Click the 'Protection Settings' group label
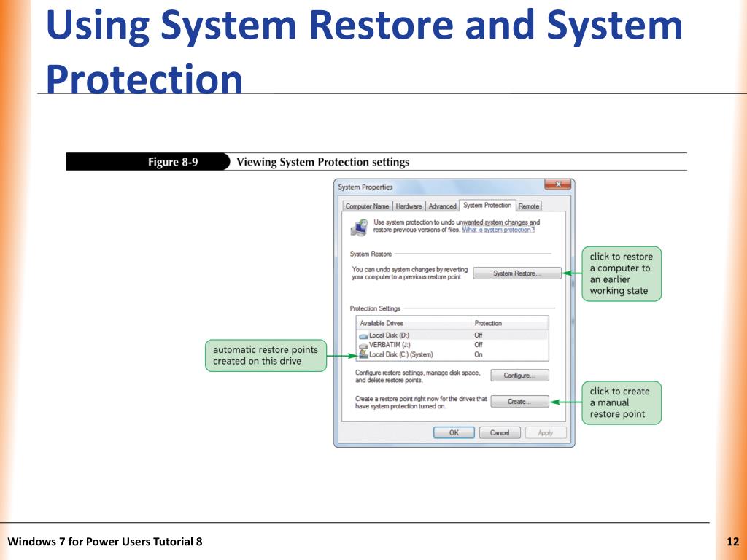The width and height of the screenshot is (747, 560). 375,308
